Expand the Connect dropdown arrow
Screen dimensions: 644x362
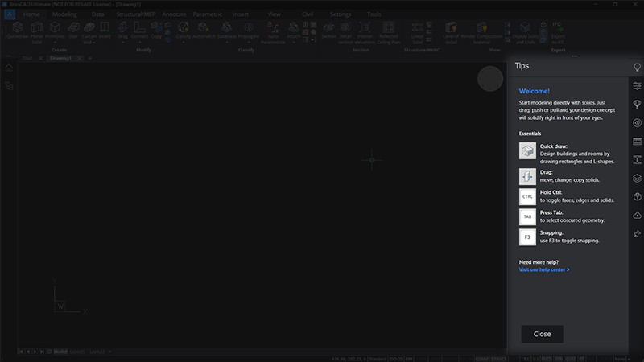[139, 43]
